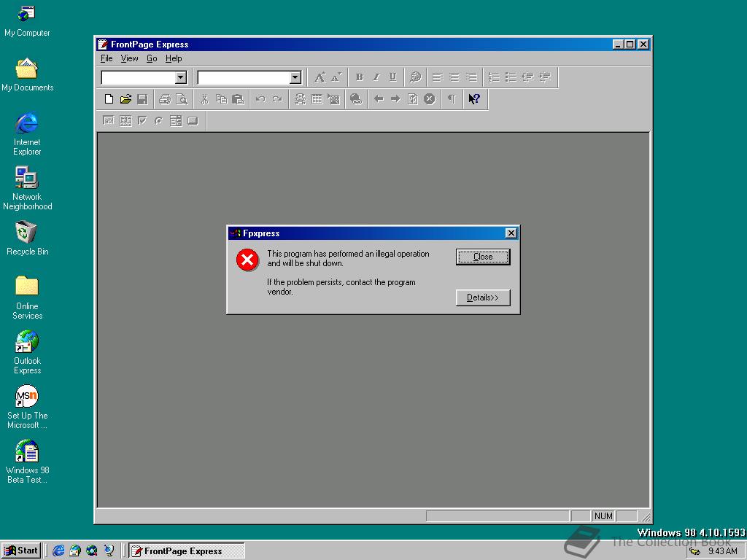The width and height of the screenshot is (747, 560).
Task: Toggle Italic formatting button
Action: pos(376,77)
